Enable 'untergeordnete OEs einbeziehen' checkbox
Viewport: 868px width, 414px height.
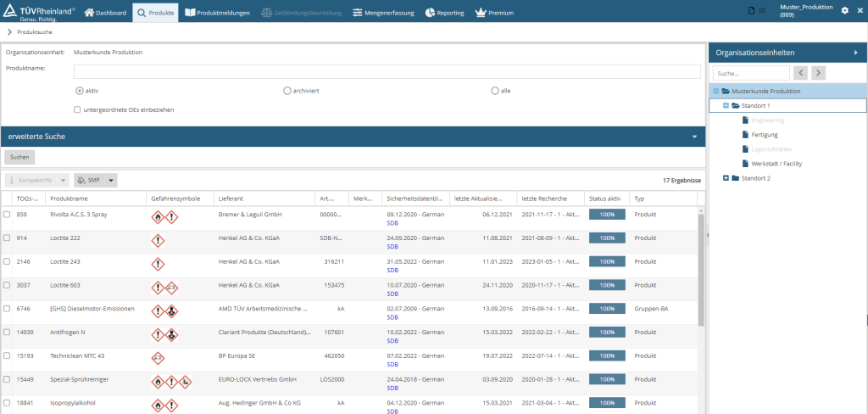(77, 109)
